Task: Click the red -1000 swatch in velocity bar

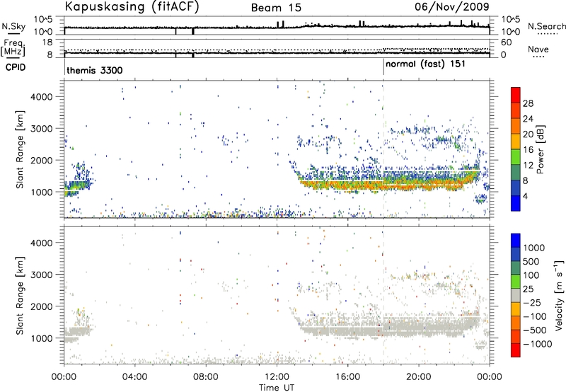Action: coord(516,350)
